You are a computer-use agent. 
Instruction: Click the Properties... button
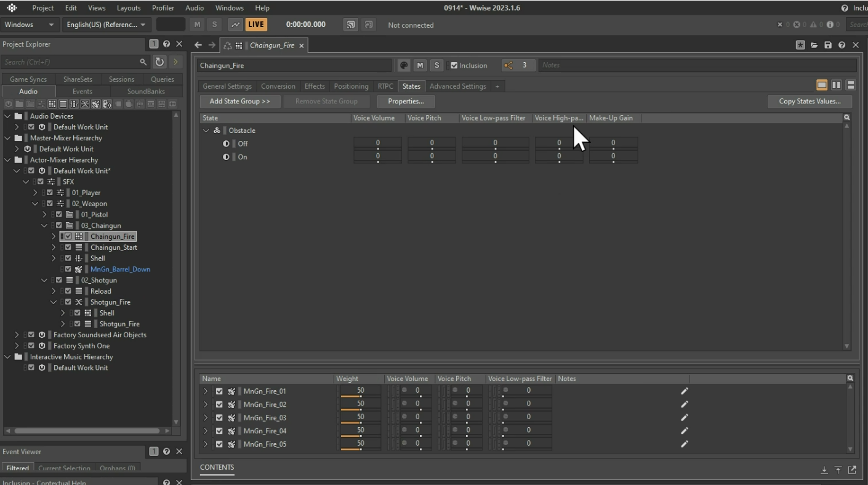[x=406, y=102]
